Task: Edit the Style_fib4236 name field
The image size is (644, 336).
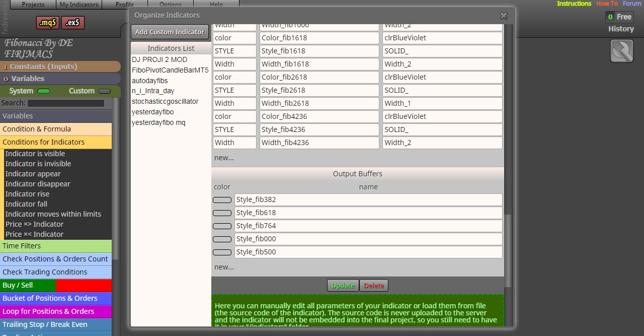Action: 319,129
